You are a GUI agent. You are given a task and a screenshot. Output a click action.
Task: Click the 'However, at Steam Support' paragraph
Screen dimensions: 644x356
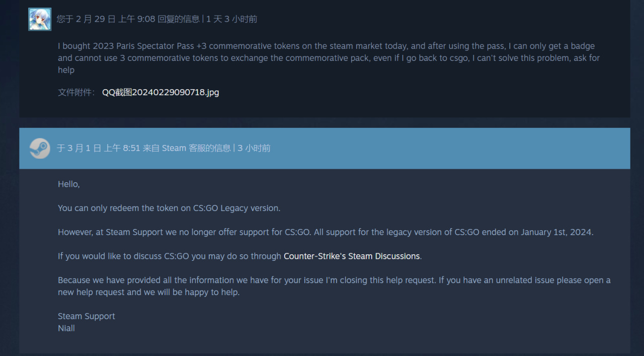point(326,232)
